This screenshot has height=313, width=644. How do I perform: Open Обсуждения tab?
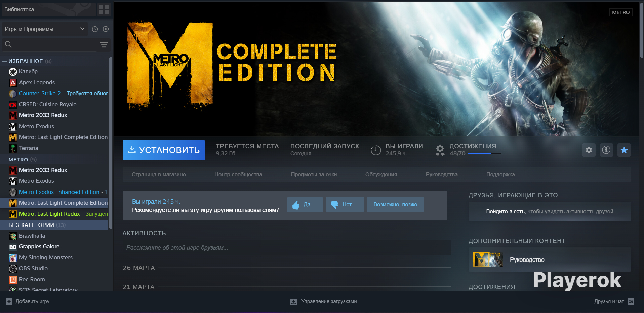tap(381, 175)
